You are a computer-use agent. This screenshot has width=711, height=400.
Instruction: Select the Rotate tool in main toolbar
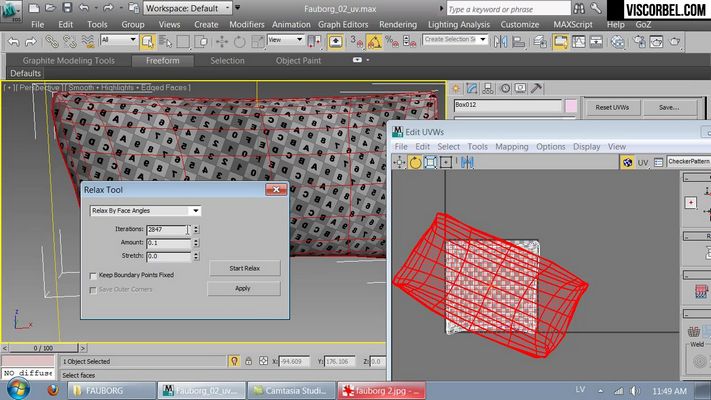[x=239, y=42]
